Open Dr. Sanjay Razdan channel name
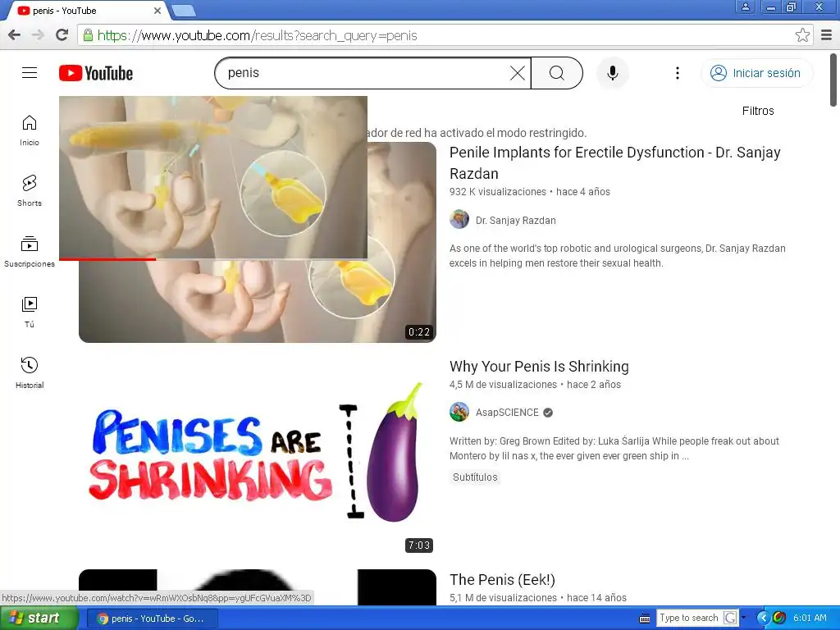Image resolution: width=840 pixels, height=630 pixels. click(515, 220)
